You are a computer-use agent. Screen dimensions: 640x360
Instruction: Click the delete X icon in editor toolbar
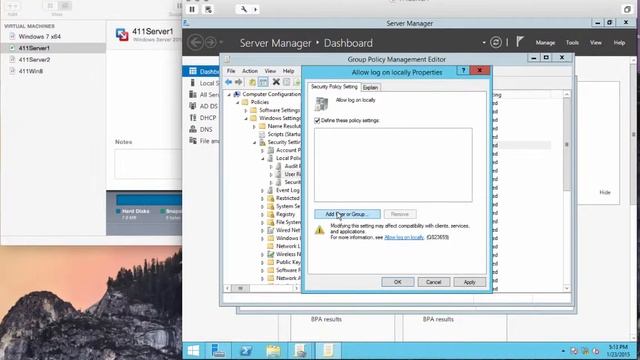276,82
